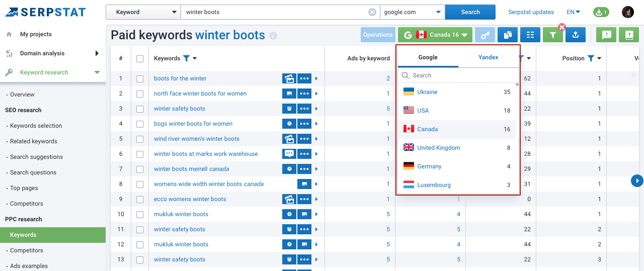The width and height of the screenshot is (644, 271).
Task: Click the image icon for boots for the winter
Action: pyautogui.click(x=289, y=78)
